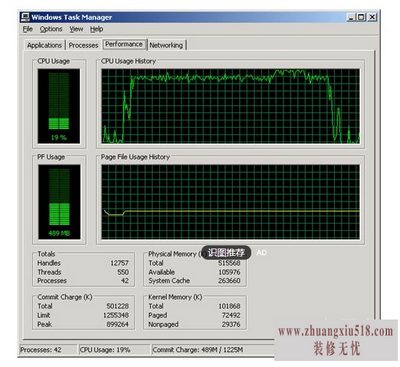This screenshot has width=400, height=367.
Task: Click the CPU Usage History graph
Action: (230, 106)
